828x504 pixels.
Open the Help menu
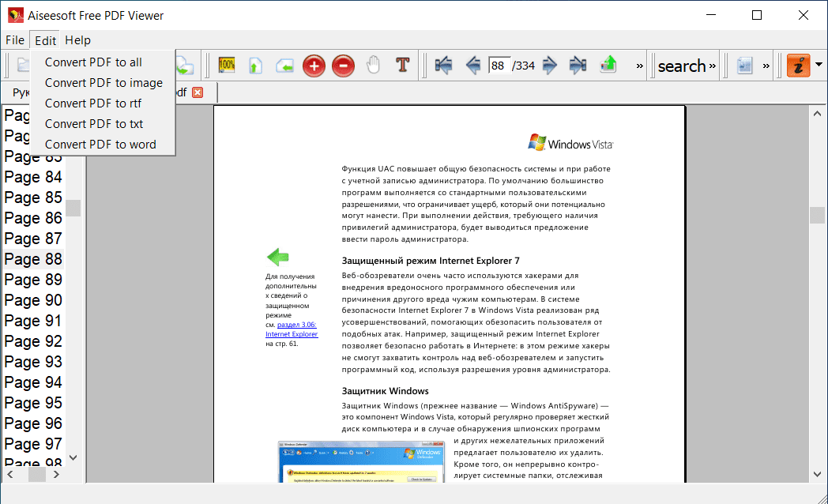[x=77, y=40]
